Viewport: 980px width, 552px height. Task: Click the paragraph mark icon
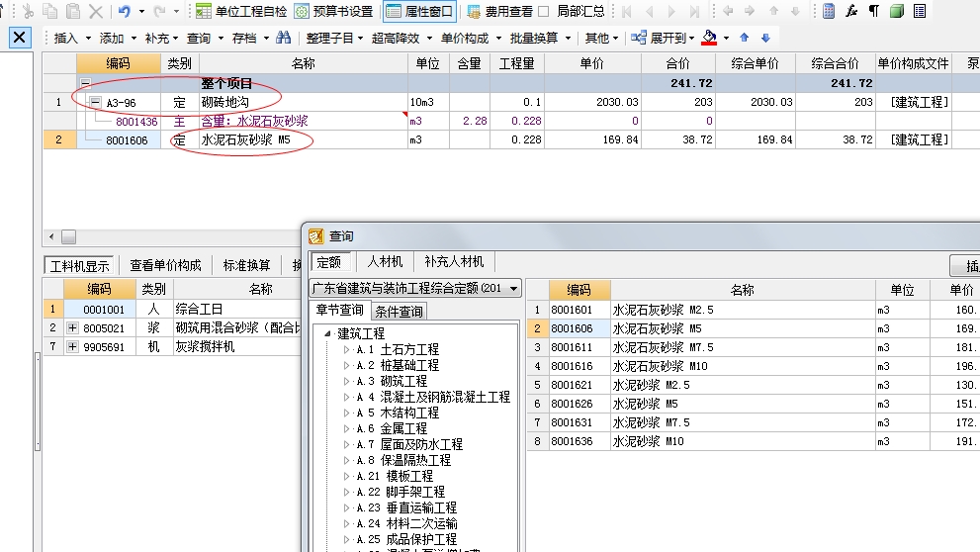tap(874, 11)
